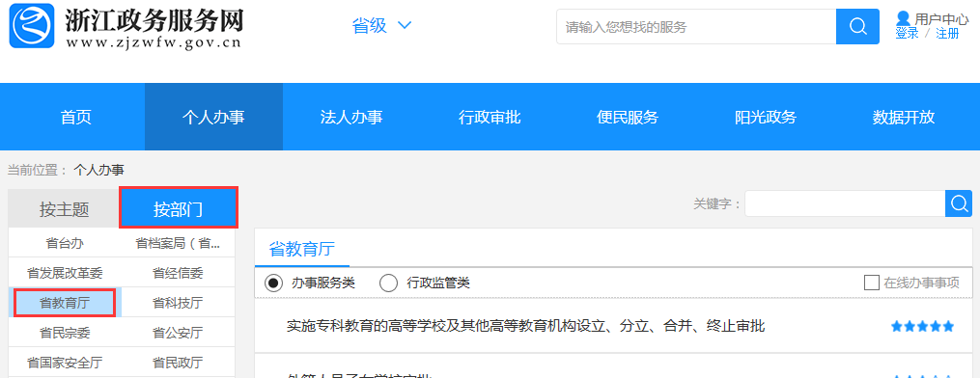The image size is (980, 378).
Task: Select 省国家安全厅 in the department list
Action: point(65,363)
